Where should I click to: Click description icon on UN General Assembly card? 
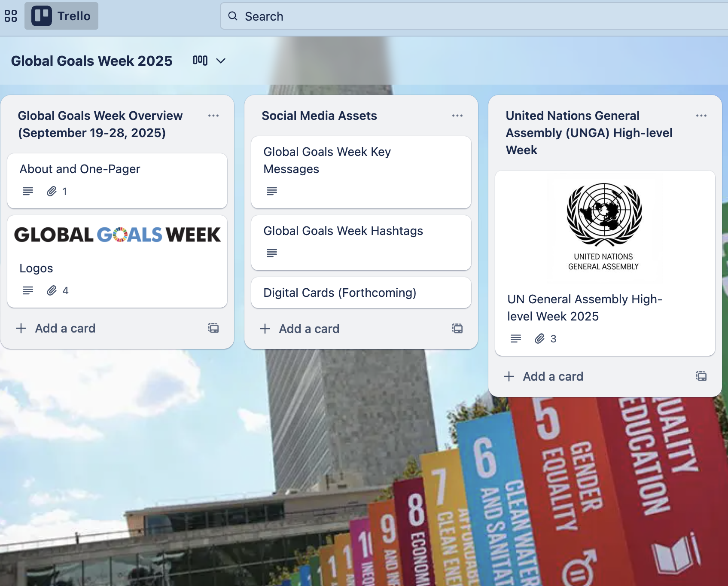tap(516, 339)
